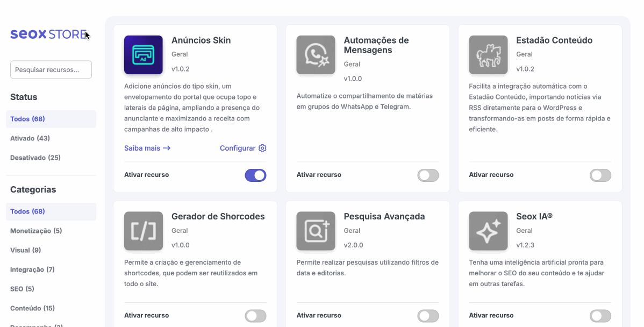
Task: Open the Conteúdo (15) category
Action: 32,308
